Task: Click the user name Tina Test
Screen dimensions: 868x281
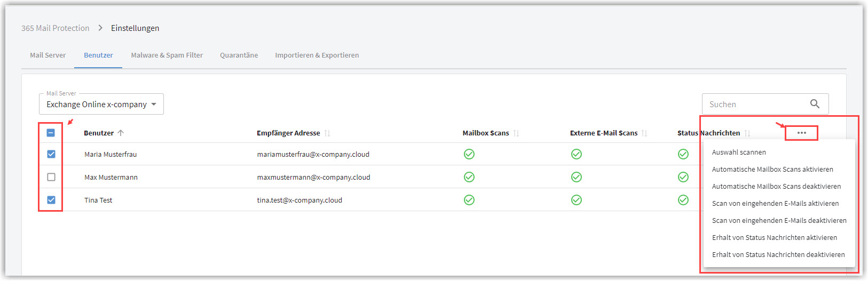Action: point(98,200)
